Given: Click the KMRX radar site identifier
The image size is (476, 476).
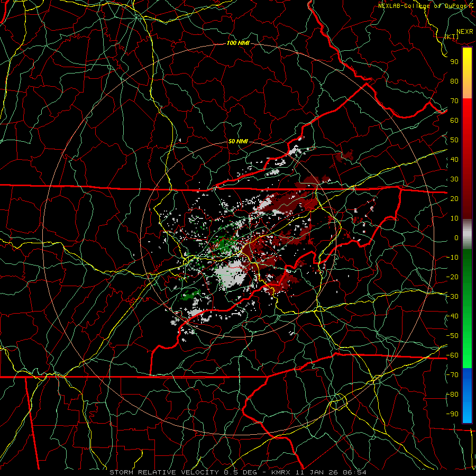Looking at the screenshot, I should click(281, 472).
